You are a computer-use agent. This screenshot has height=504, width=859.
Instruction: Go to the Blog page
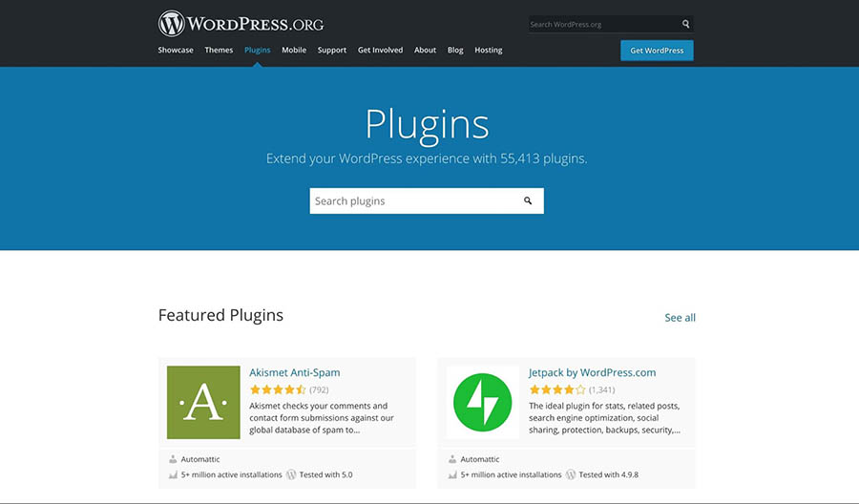pos(455,50)
